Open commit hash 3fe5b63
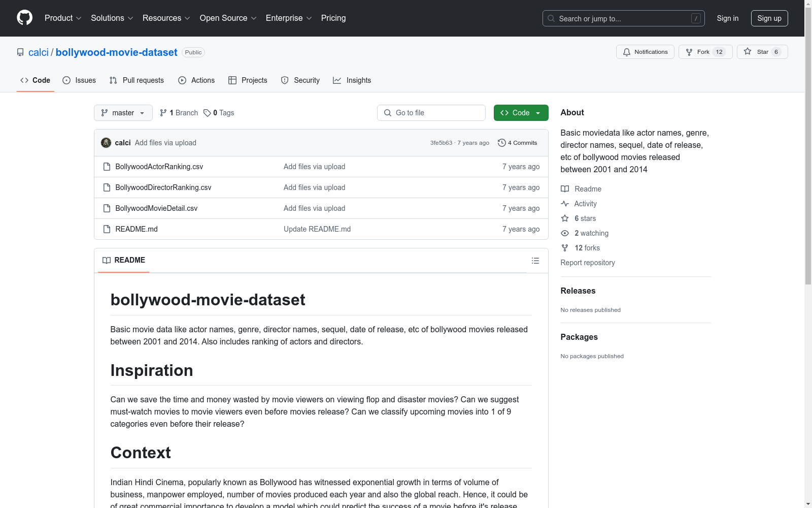 click(441, 143)
